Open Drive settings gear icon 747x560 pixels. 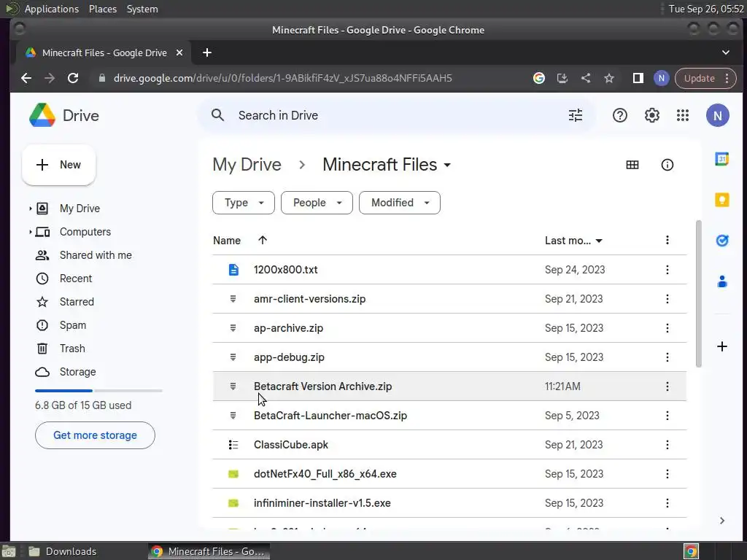coord(651,115)
